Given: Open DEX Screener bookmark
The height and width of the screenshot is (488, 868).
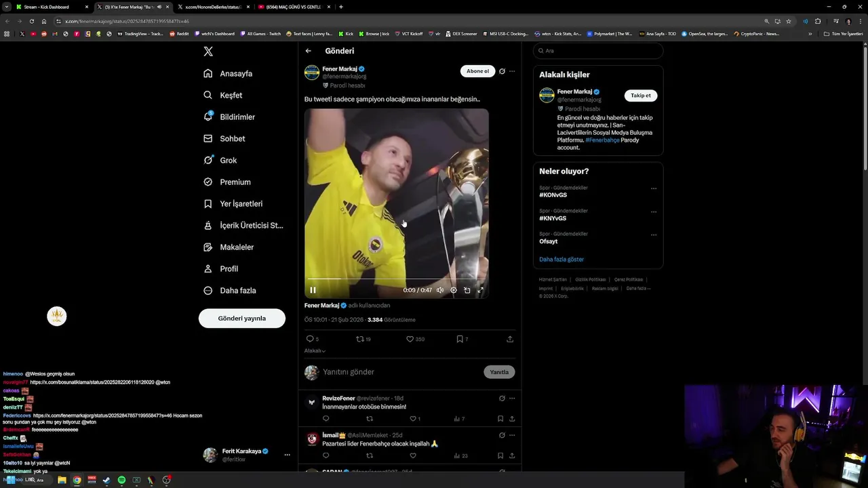Looking at the screenshot, I should [461, 34].
